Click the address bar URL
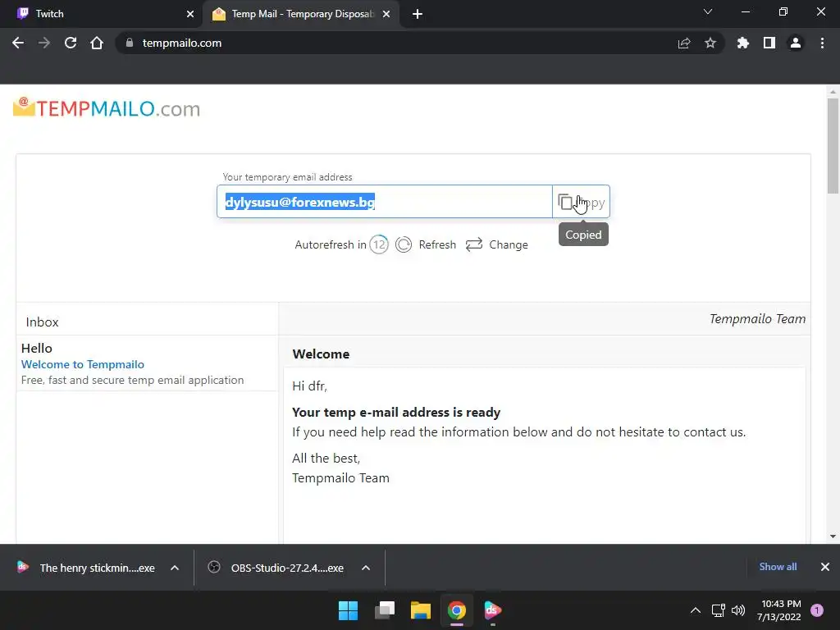 pyautogui.click(x=181, y=43)
